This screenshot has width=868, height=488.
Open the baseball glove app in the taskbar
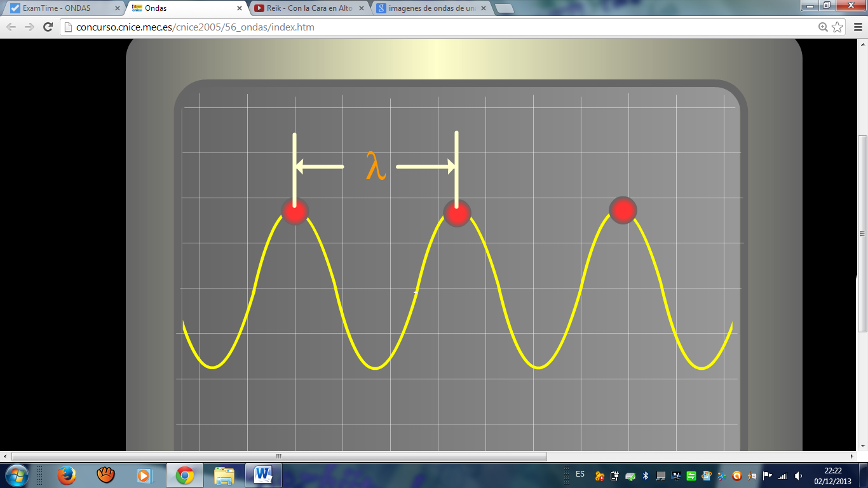pyautogui.click(x=105, y=475)
